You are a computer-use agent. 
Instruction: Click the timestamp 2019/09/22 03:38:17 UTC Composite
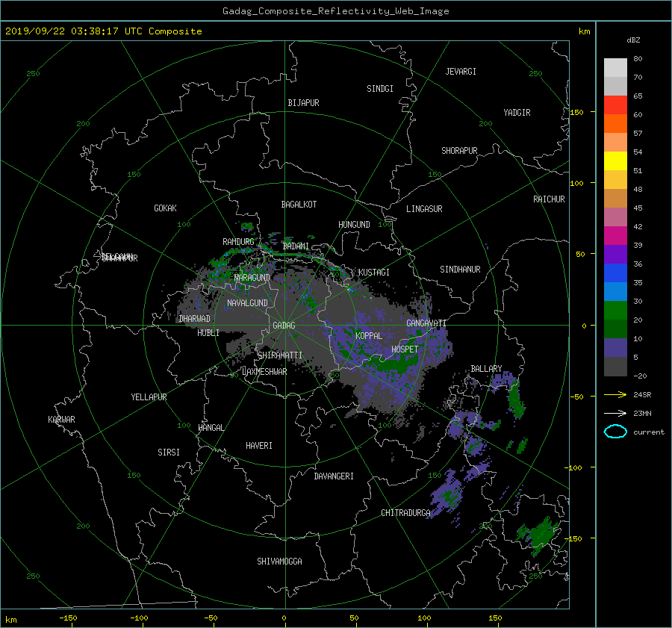[103, 31]
